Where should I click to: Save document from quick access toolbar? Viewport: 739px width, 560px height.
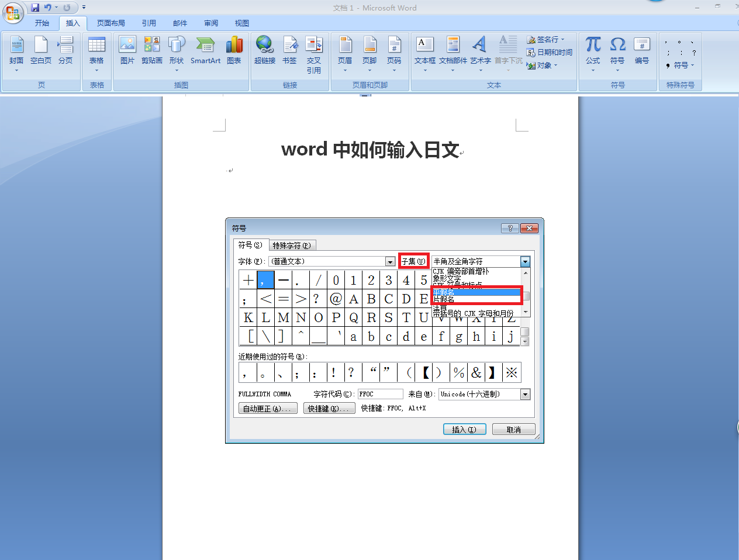click(35, 8)
